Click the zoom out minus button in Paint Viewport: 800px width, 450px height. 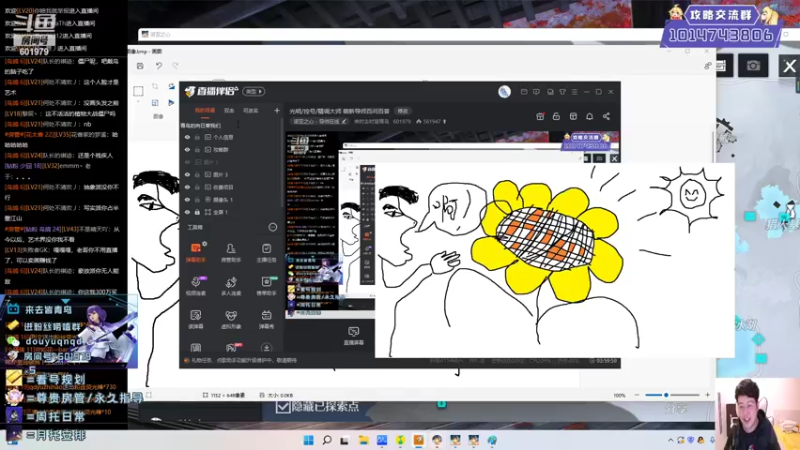[x=637, y=395]
